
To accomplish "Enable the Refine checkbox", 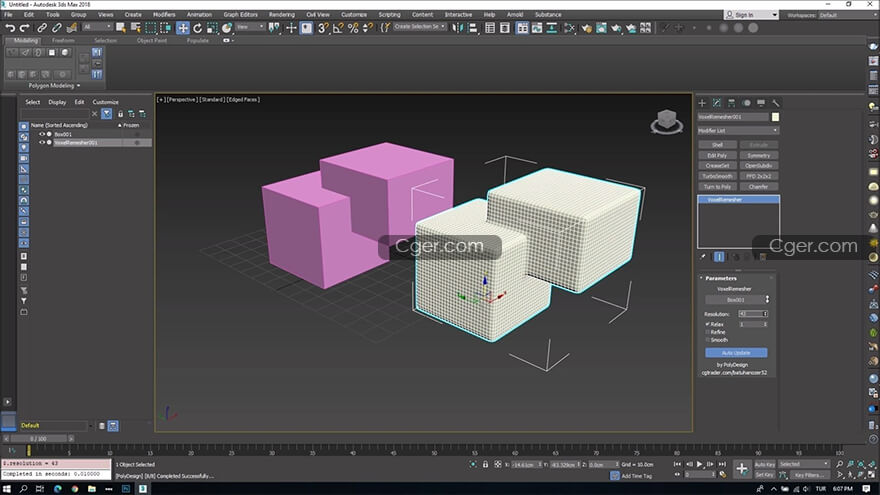I will [x=707, y=332].
